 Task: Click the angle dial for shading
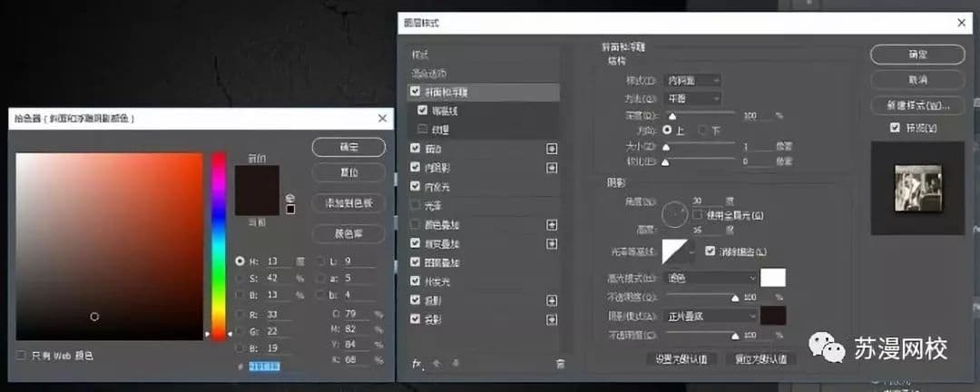point(674,216)
